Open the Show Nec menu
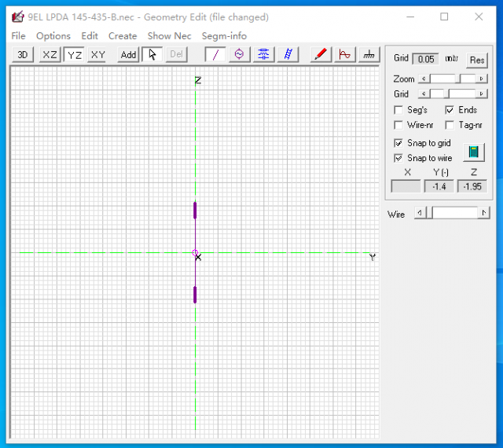The image size is (503, 448). click(x=170, y=36)
